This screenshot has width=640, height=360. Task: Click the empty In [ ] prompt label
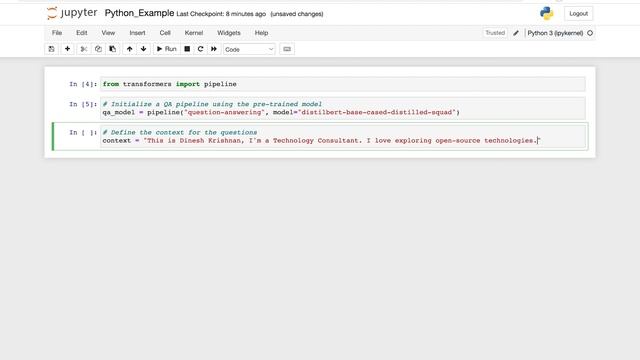[x=83, y=132]
